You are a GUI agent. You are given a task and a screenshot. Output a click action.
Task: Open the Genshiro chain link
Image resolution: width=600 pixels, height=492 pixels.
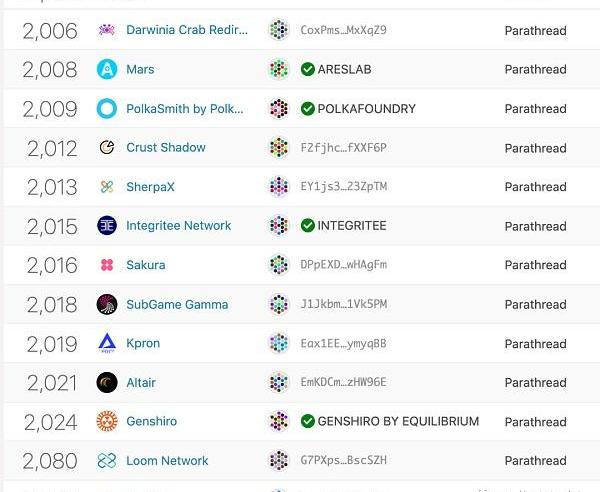151,422
